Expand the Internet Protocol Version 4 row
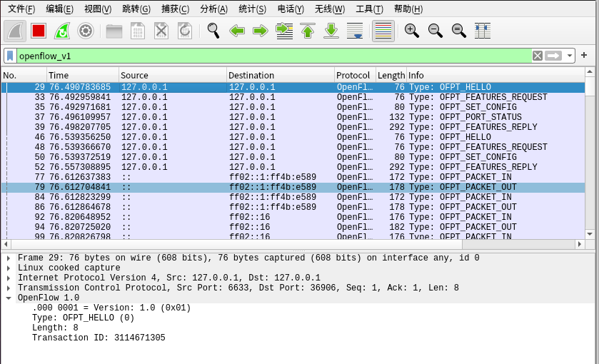The width and height of the screenshot is (599, 364). coord(9,278)
